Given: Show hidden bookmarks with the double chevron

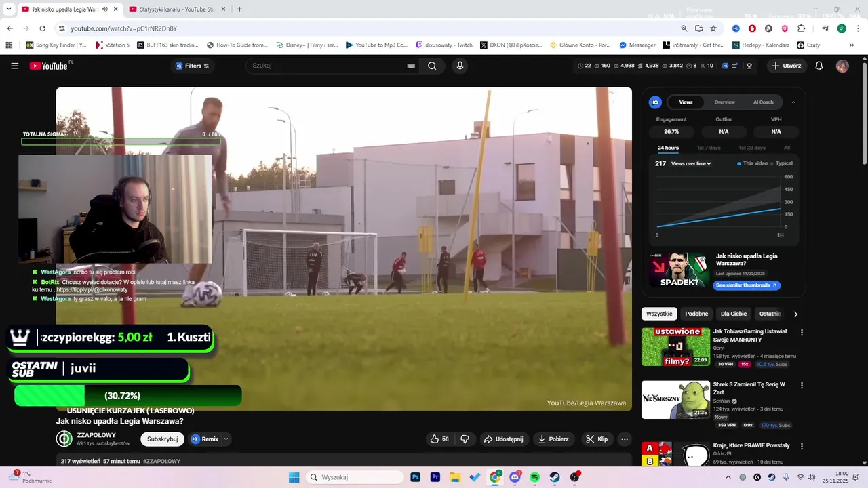Looking at the screenshot, I should 852,45.
